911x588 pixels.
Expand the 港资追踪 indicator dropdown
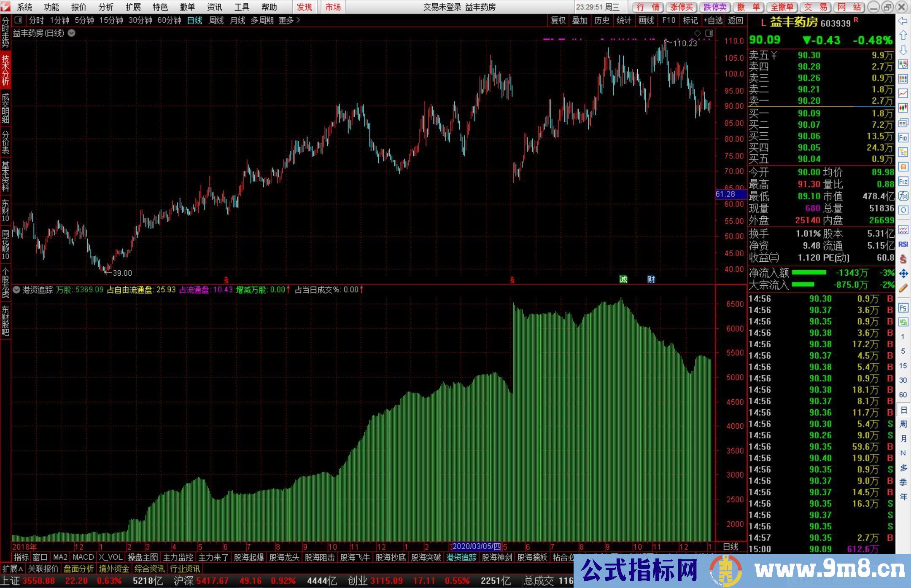[x=16, y=290]
